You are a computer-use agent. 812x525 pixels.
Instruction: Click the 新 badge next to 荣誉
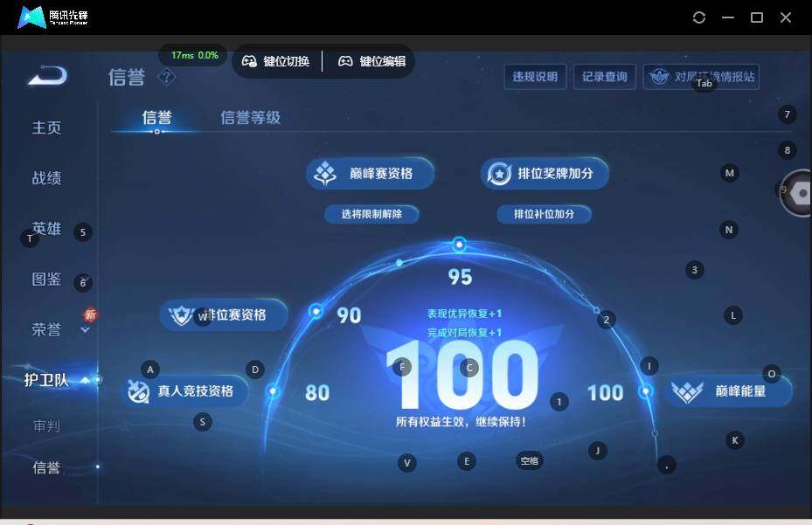click(90, 314)
